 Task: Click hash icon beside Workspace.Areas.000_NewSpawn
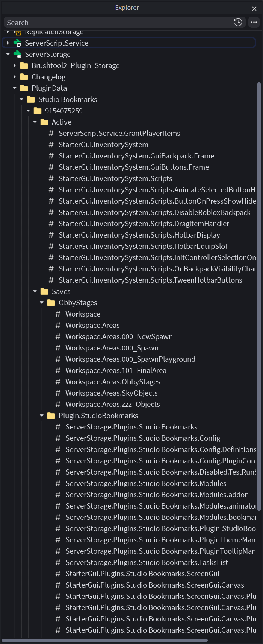(58, 336)
